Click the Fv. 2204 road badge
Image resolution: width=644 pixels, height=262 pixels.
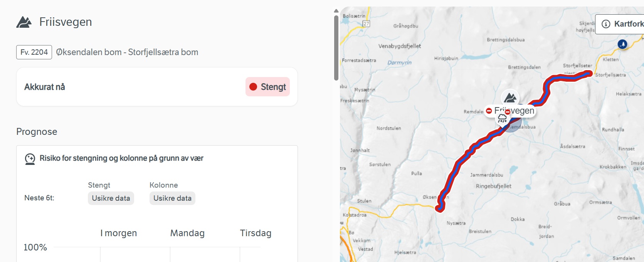34,52
